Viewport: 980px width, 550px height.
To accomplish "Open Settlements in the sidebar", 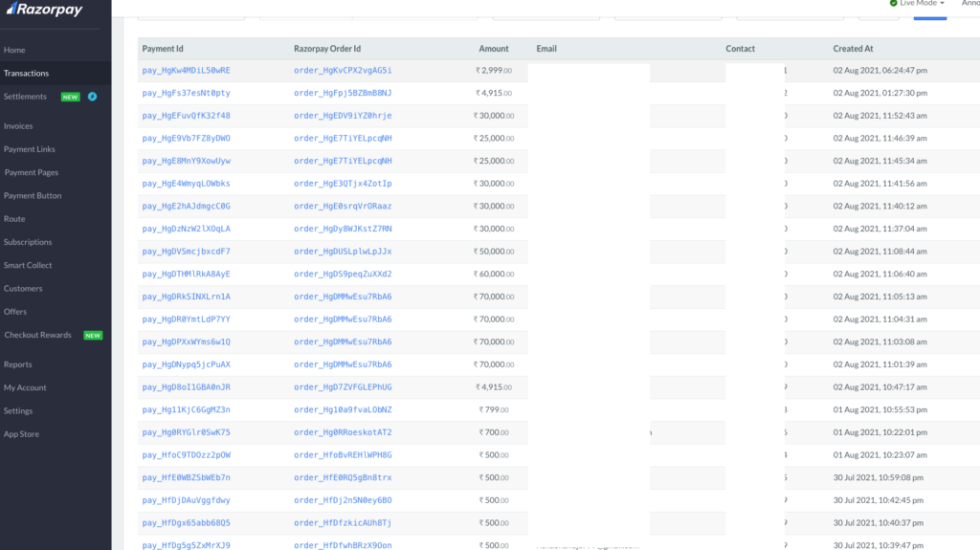I will 25,97.
